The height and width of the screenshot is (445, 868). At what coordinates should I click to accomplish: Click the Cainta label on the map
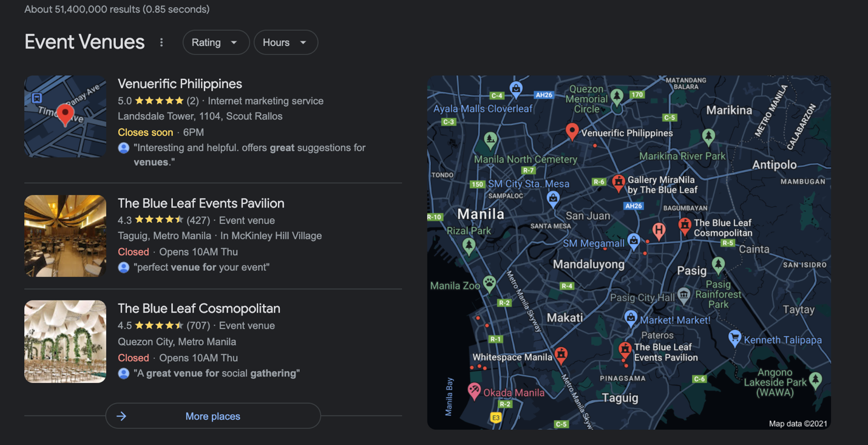(x=754, y=249)
